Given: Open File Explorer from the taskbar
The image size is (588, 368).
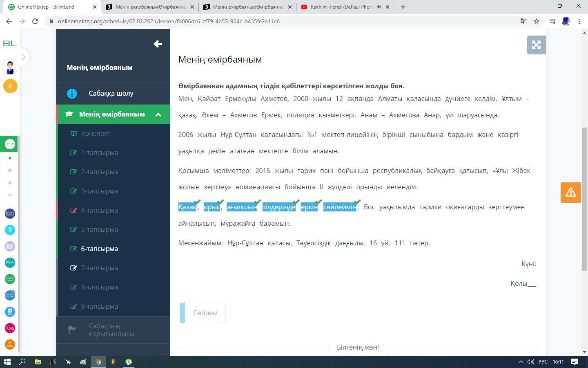Looking at the screenshot, I should 38,362.
